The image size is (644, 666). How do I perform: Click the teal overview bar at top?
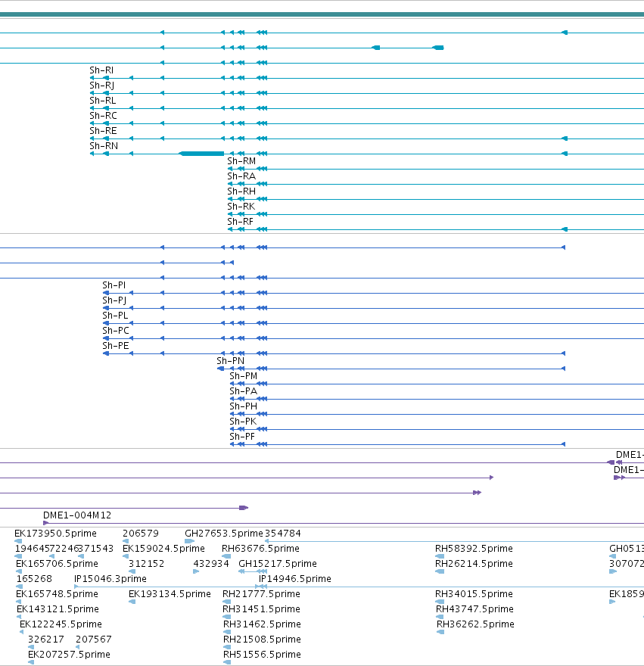(322, 14)
